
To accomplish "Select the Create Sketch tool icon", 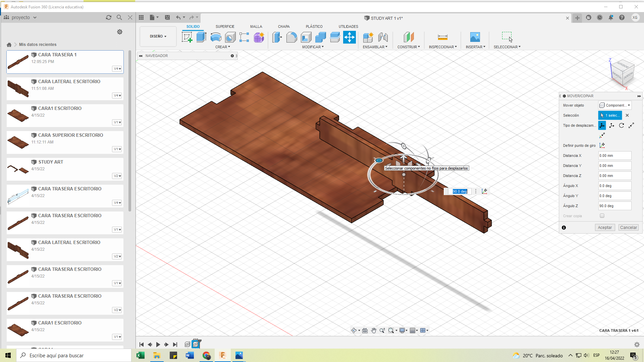I will (x=187, y=37).
